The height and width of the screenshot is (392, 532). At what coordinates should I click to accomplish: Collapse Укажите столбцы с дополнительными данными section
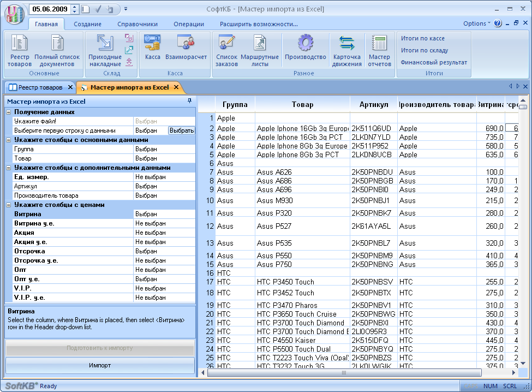(x=9, y=168)
